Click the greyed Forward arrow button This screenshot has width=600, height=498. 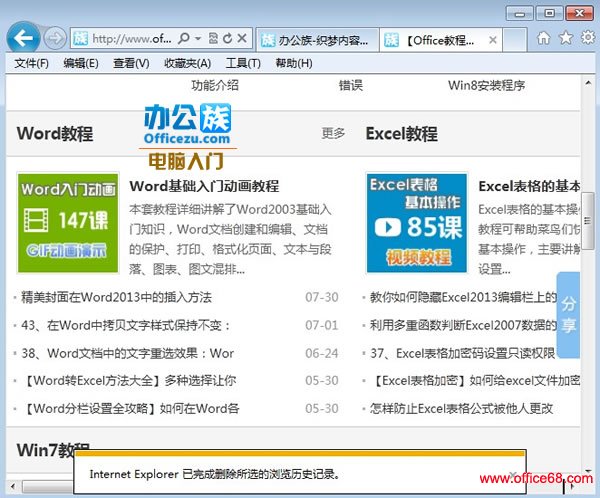click(x=55, y=38)
